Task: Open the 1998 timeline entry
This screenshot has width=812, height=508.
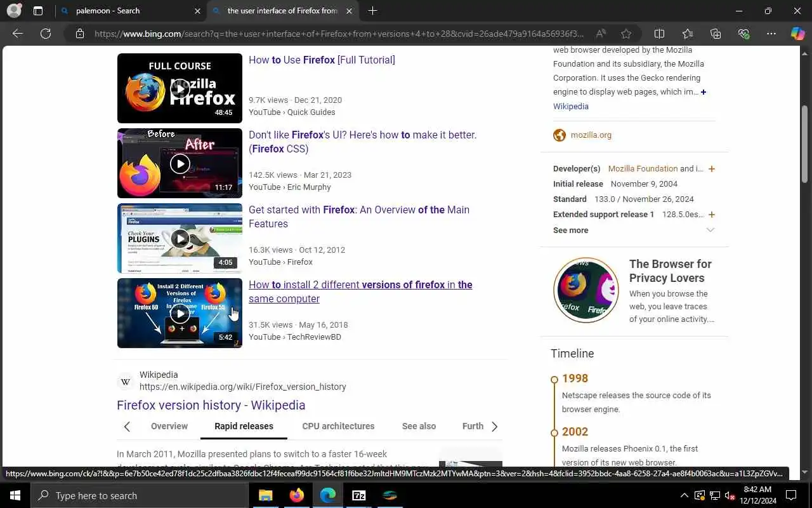Action: (x=575, y=378)
